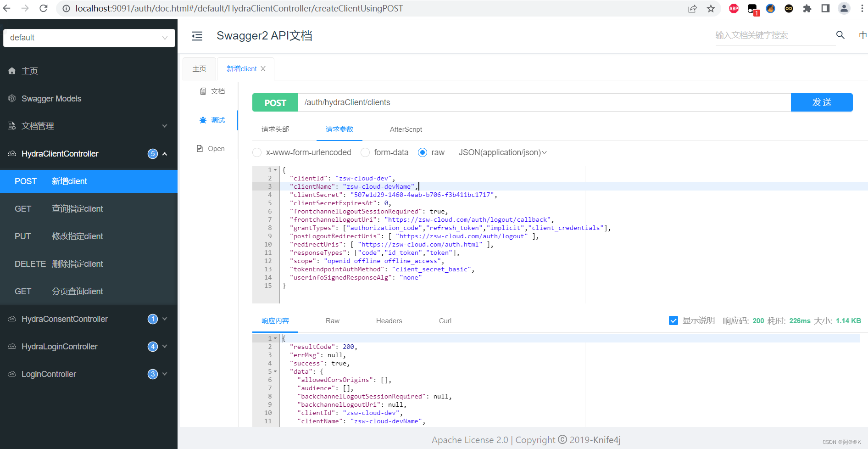
Task: Select the x-www-form-urlencoded radio button
Action: [x=257, y=152]
